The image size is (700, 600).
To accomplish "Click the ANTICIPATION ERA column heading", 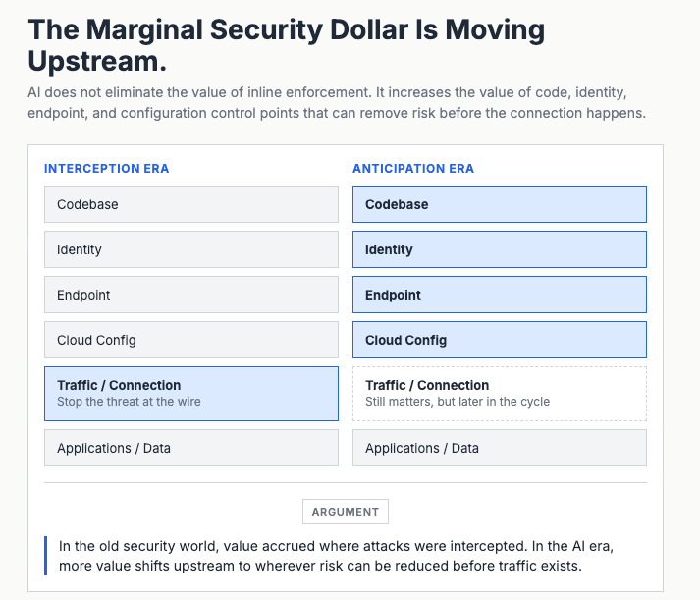I will point(413,169).
